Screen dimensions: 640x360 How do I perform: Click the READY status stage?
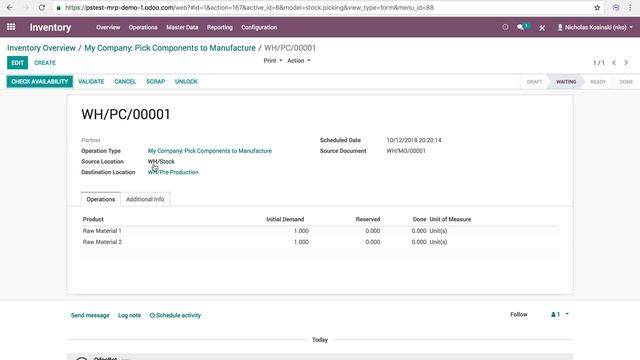tap(598, 82)
